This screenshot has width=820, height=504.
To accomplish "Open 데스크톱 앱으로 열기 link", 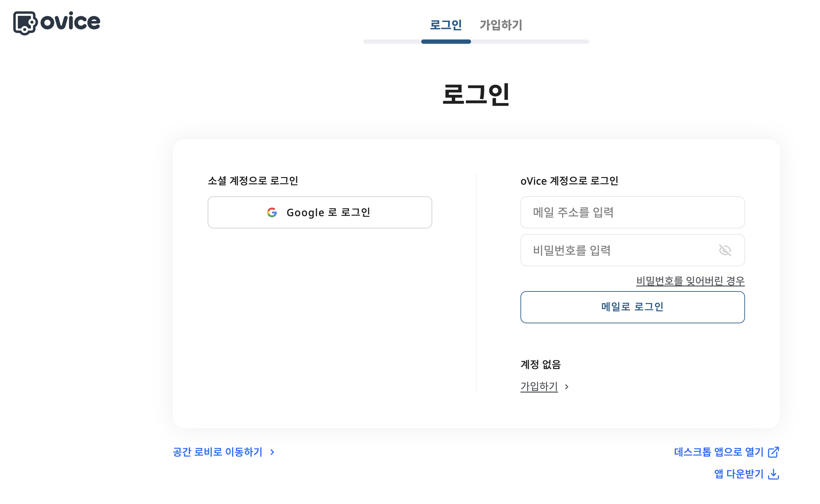I will 718,452.
